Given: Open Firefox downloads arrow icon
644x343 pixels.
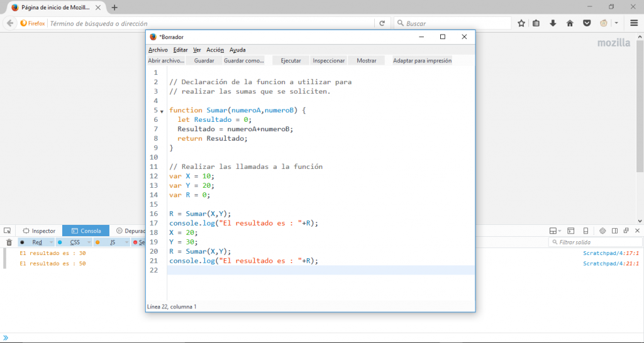Looking at the screenshot, I should (x=553, y=23).
